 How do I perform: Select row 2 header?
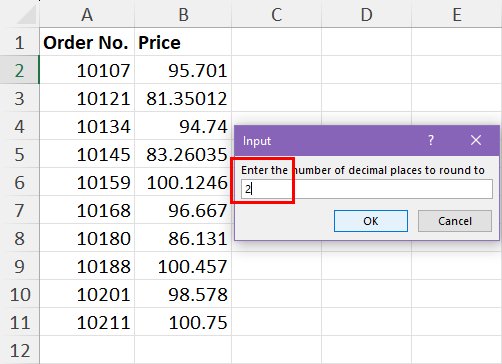click(19, 70)
